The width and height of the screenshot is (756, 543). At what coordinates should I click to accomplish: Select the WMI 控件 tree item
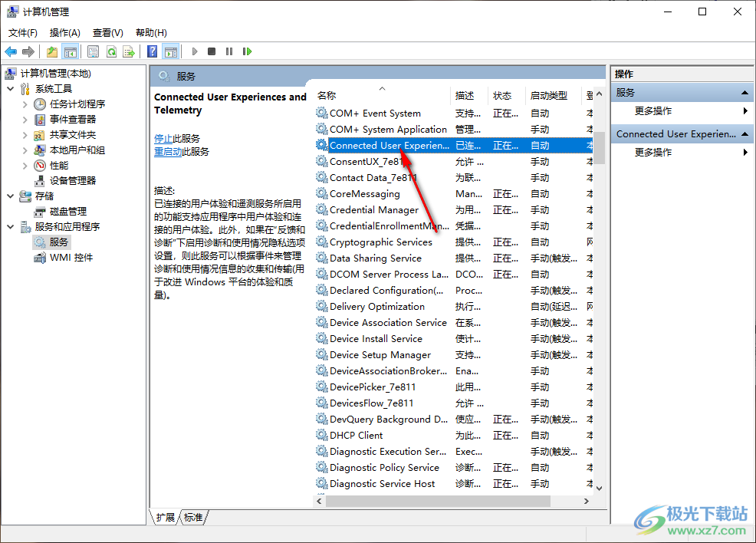71,258
